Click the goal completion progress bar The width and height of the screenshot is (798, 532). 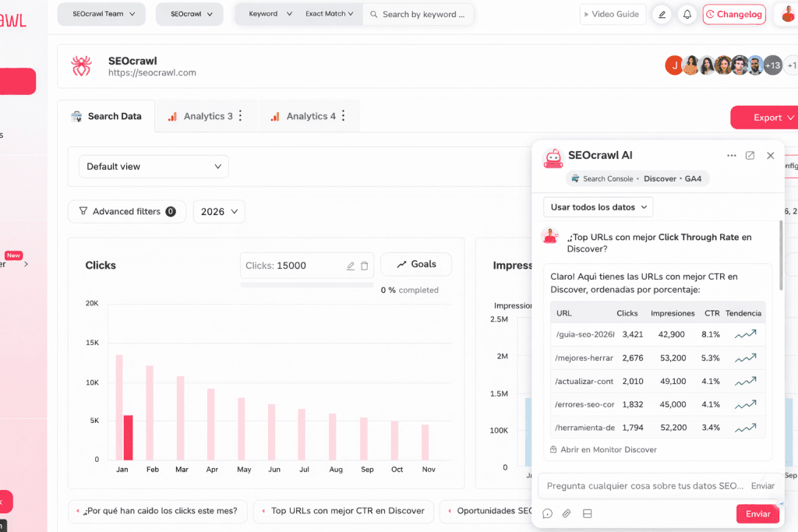pyautogui.click(x=307, y=285)
